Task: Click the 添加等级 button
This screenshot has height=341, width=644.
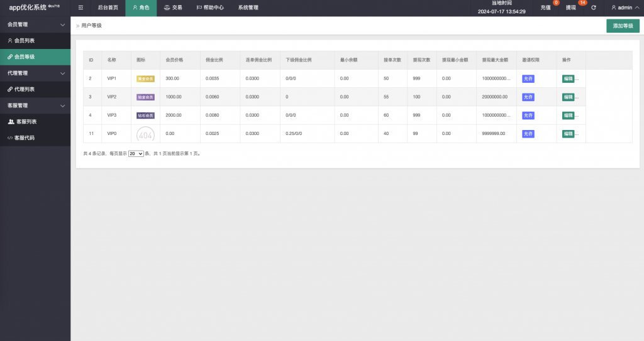Action: click(623, 26)
